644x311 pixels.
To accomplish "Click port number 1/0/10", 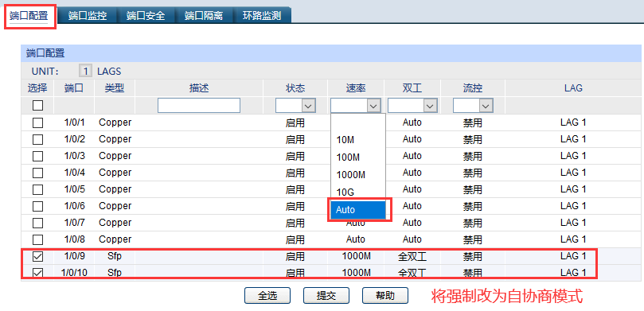I will (74, 273).
